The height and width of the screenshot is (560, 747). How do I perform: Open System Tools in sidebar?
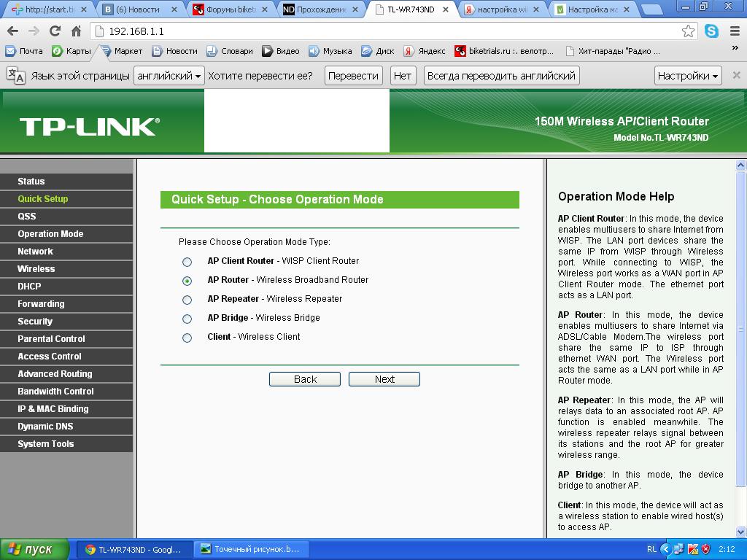(46, 444)
